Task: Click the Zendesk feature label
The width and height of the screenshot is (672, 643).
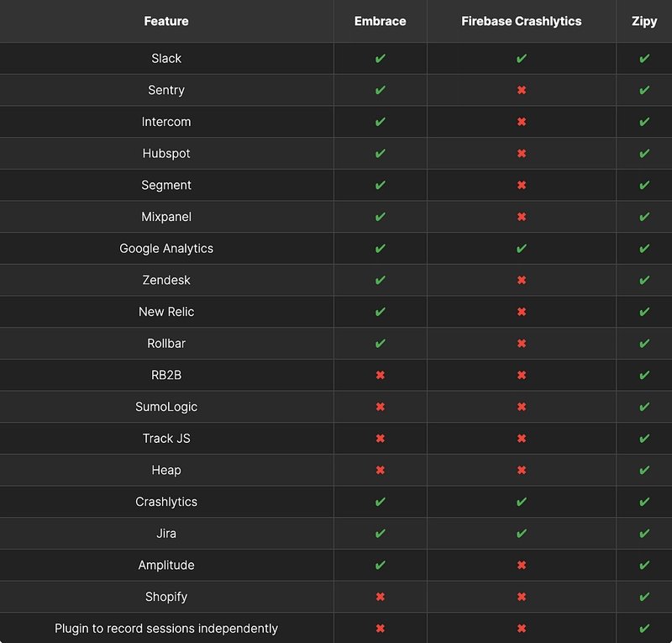Action: click(x=166, y=280)
